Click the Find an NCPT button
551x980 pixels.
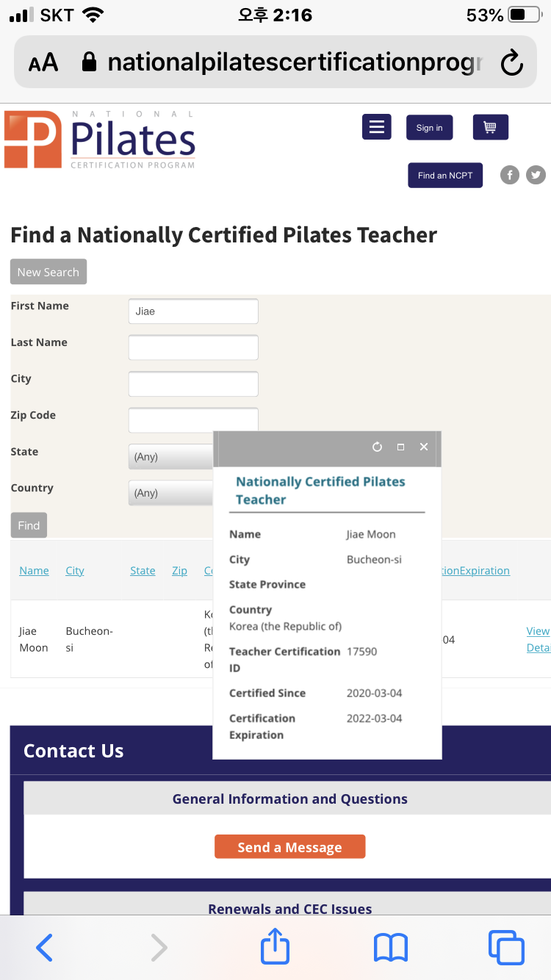[445, 175]
